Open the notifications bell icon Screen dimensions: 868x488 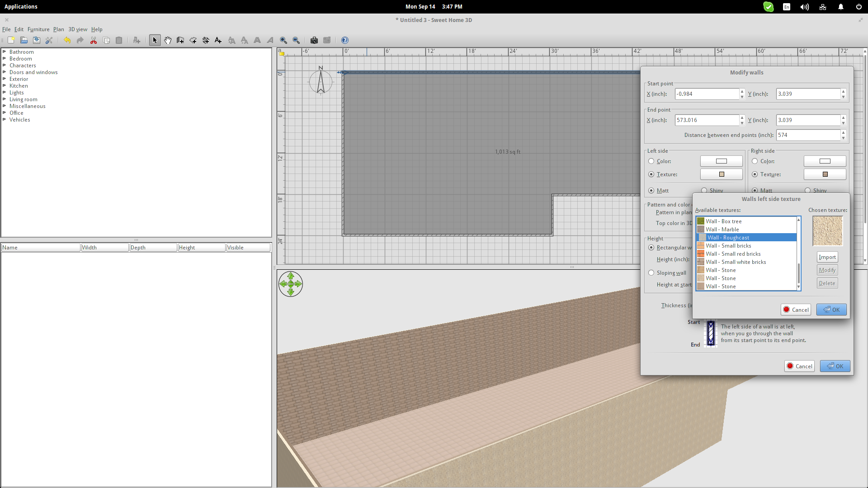tap(841, 7)
